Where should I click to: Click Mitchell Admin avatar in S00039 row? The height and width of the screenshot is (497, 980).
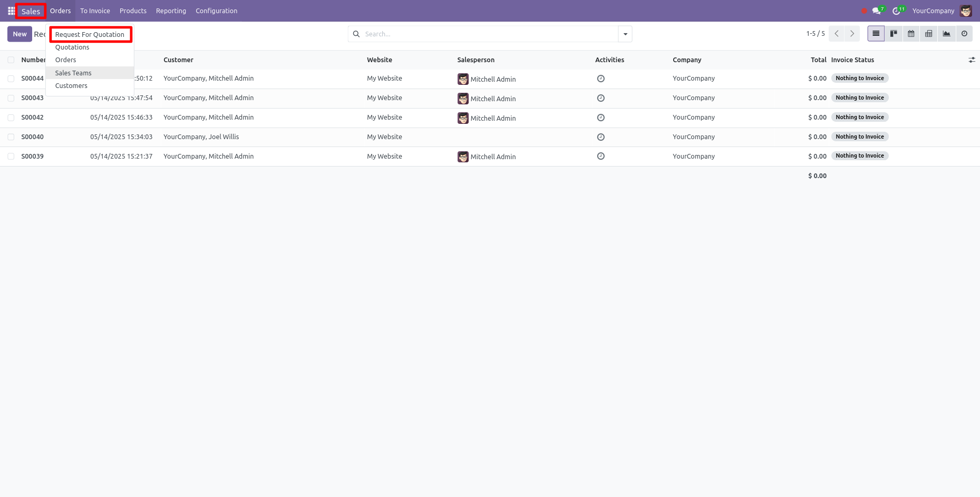pyautogui.click(x=463, y=157)
